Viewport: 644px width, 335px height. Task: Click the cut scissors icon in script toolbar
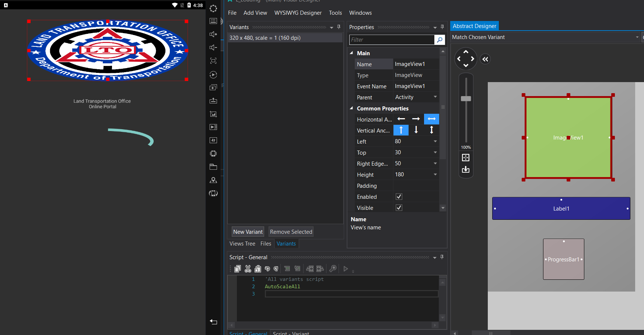248,269
